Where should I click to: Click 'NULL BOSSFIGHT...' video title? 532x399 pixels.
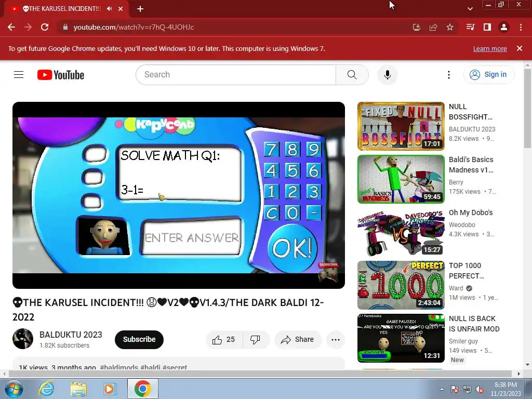[x=471, y=112]
